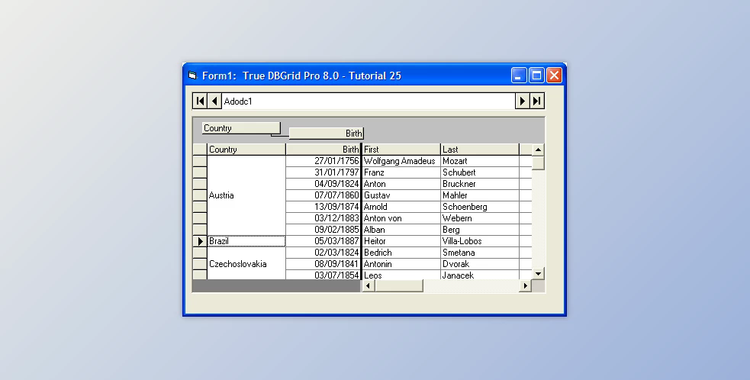Go to previous record in Adodc1
The image size is (750, 380).
(x=214, y=101)
